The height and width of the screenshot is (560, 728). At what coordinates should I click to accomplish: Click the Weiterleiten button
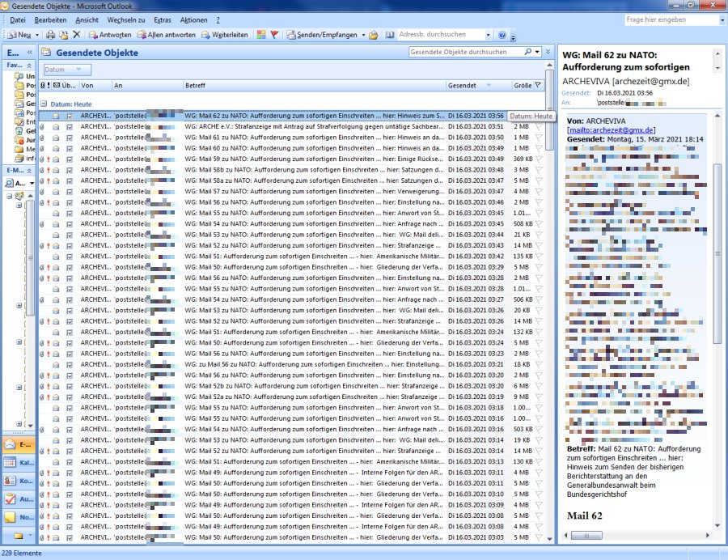tap(225, 35)
